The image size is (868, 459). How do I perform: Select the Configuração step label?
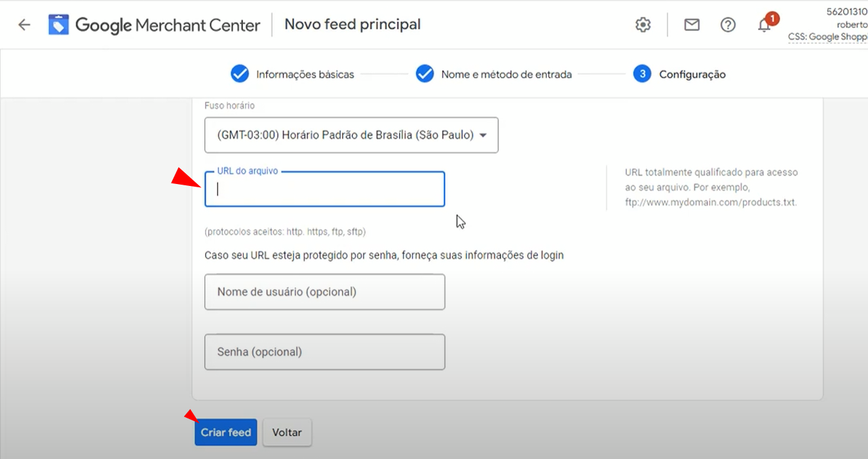tap(692, 75)
